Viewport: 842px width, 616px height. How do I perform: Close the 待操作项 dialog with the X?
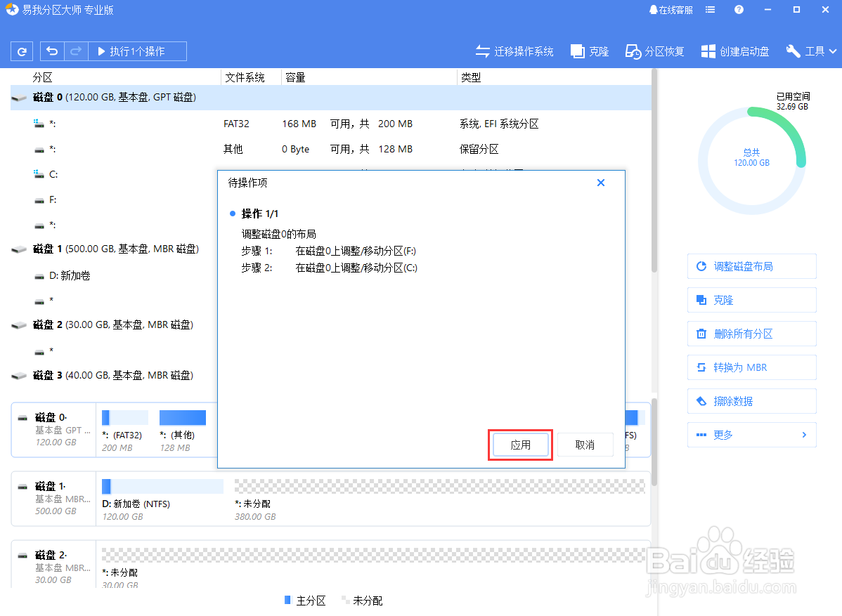601,183
